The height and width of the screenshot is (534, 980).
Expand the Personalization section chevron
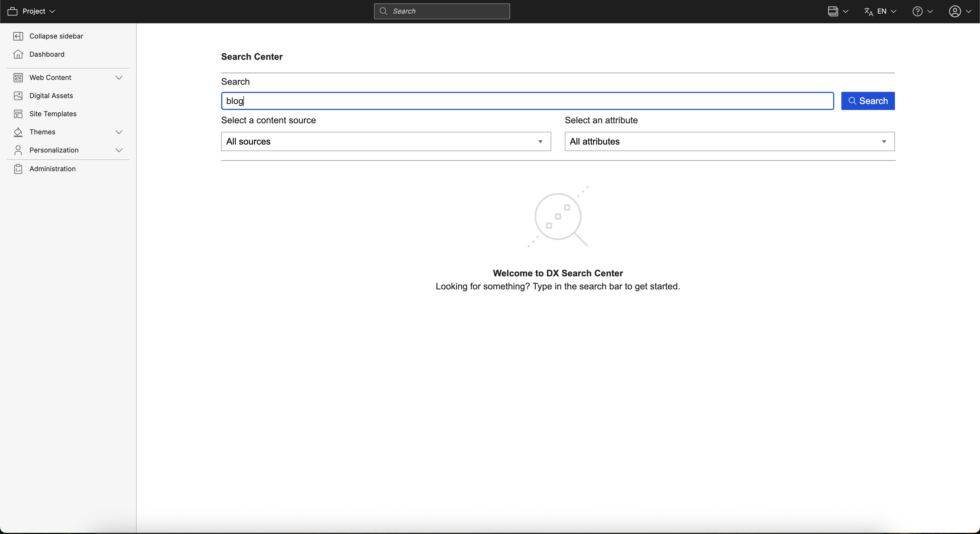119,150
